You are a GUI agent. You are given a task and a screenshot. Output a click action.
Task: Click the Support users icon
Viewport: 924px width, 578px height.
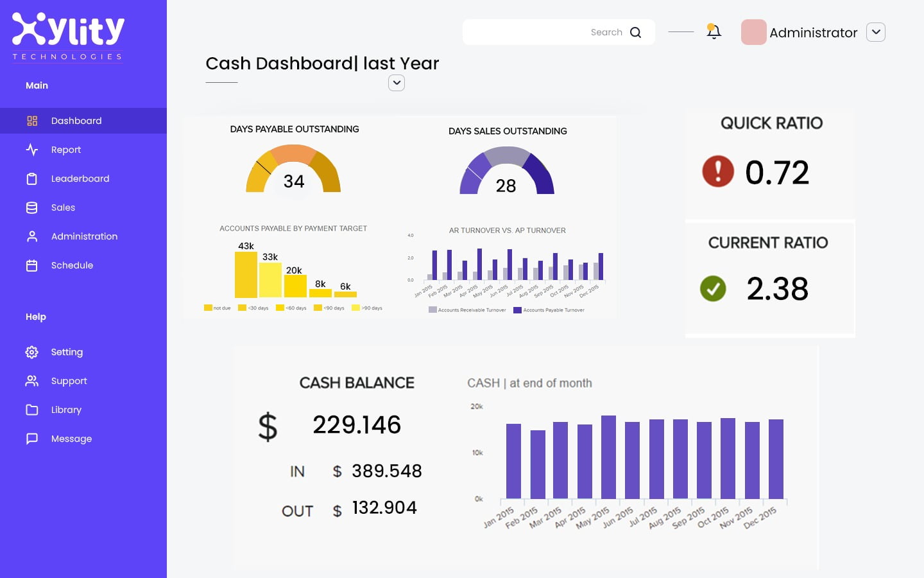pyautogui.click(x=32, y=381)
